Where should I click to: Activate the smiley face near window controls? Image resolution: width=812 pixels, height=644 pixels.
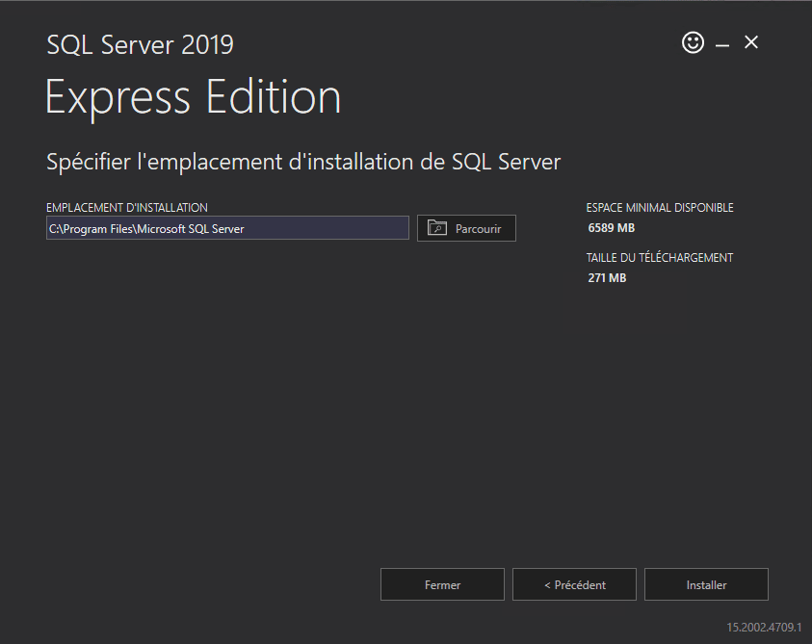click(693, 42)
